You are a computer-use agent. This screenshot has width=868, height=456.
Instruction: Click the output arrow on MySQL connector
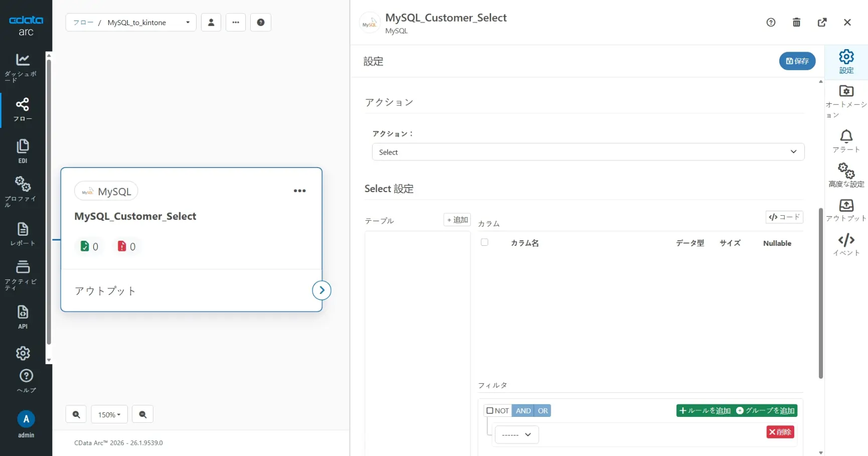[321, 290]
